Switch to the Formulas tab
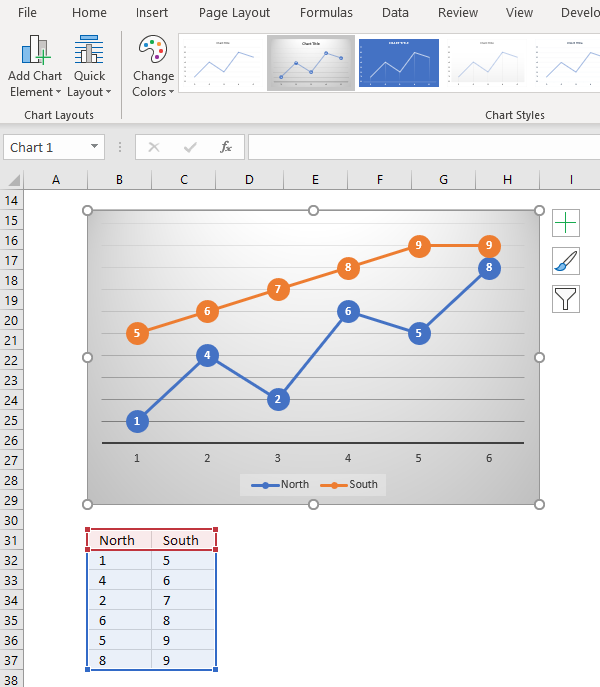600x687 pixels. (326, 13)
